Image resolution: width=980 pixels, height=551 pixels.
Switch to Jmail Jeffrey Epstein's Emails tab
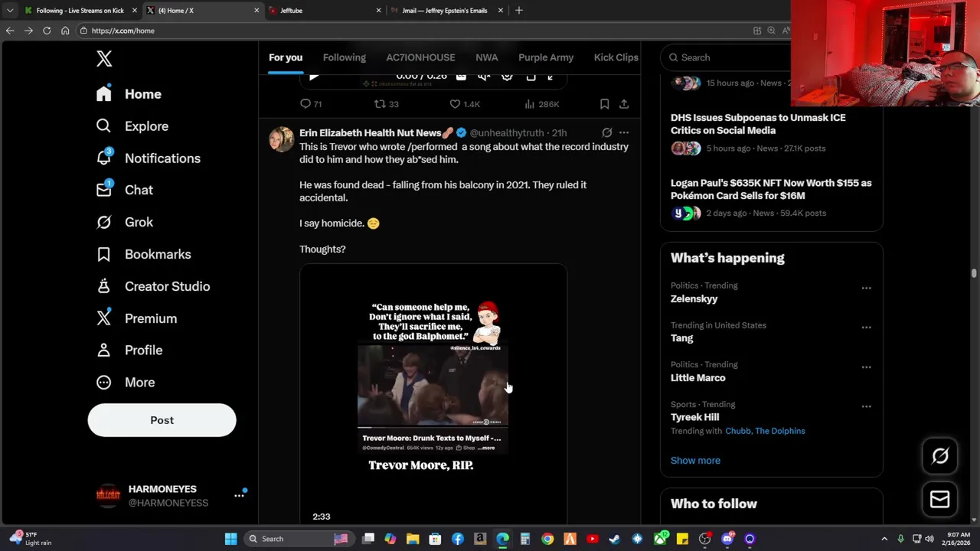coord(446,11)
